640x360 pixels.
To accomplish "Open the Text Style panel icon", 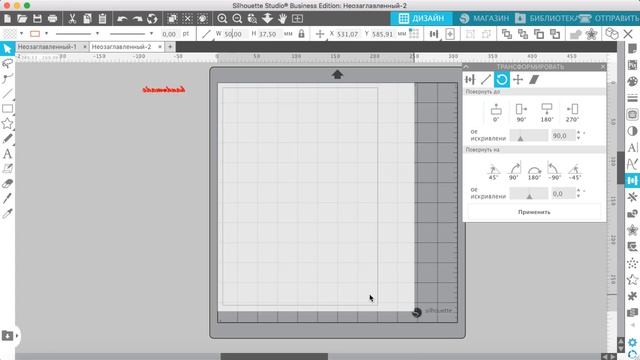I will pos(632,148).
